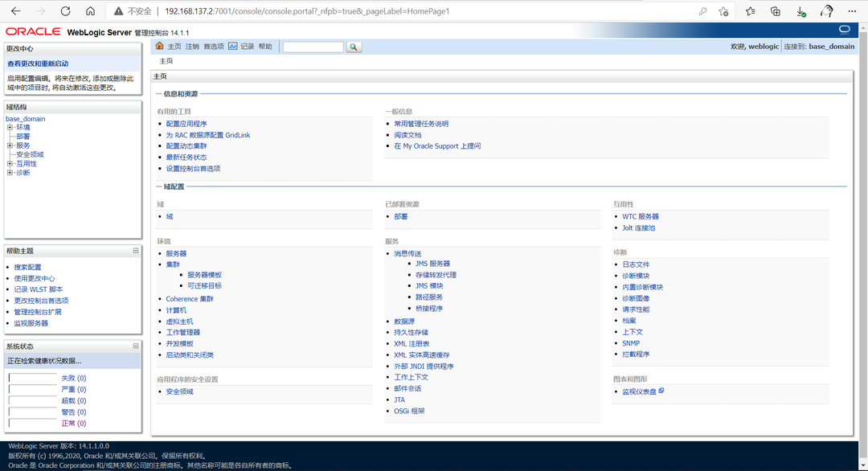This screenshot has width=868, height=471.
Task: Click the 失败 (0) status link
Action: click(x=74, y=378)
